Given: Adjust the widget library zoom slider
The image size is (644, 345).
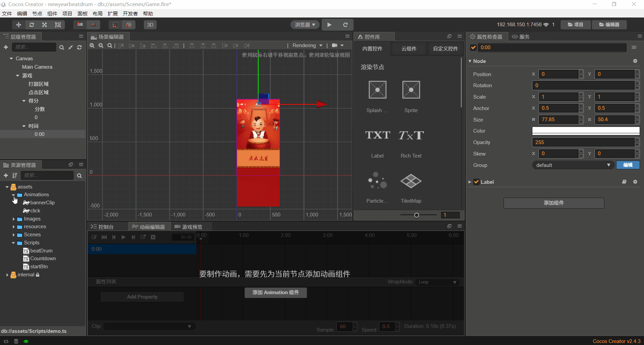Looking at the screenshot, I should [x=417, y=215].
